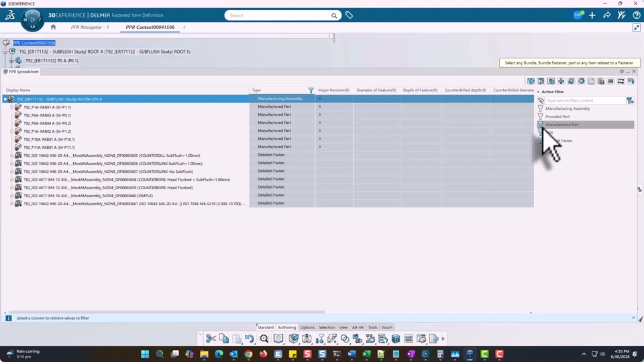Image resolution: width=644 pixels, height=362 pixels.
Task: Click the Share arrow icon in top bar
Action: click(x=606, y=15)
